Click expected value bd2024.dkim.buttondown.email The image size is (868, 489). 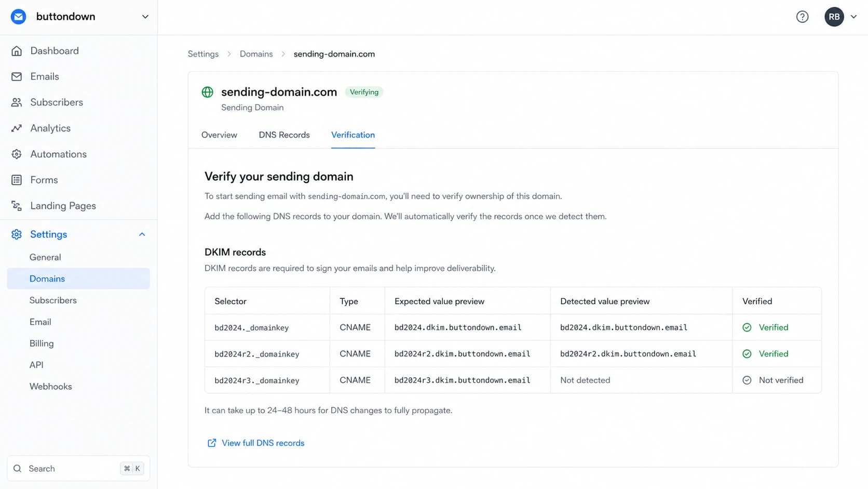458,327
